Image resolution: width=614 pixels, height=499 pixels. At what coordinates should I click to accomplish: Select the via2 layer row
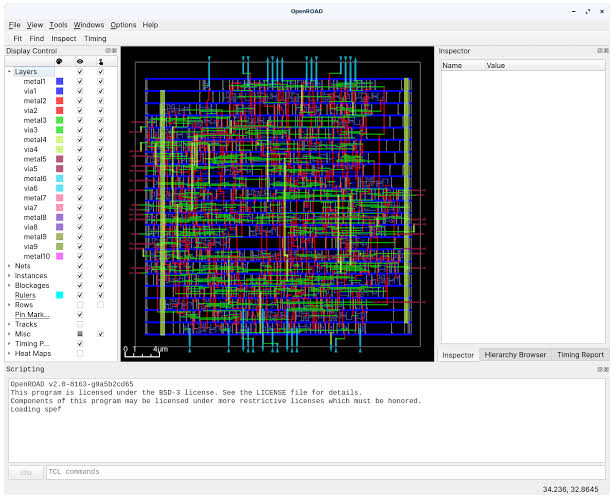coord(31,110)
